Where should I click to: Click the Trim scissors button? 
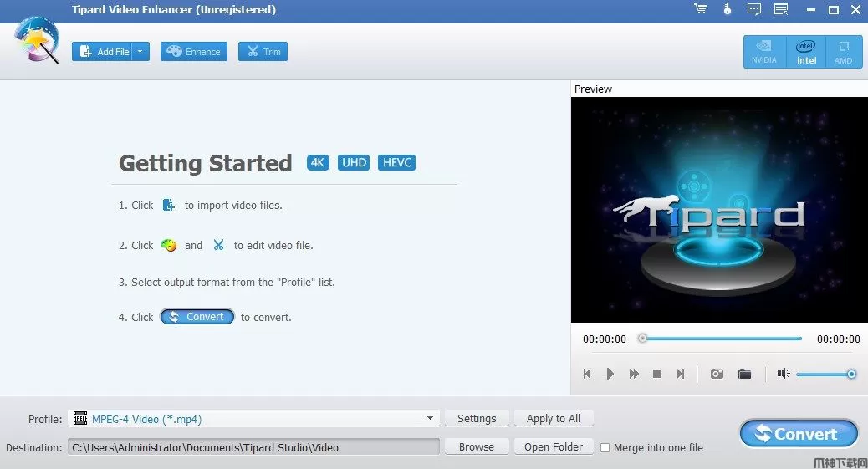click(x=263, y=52)
